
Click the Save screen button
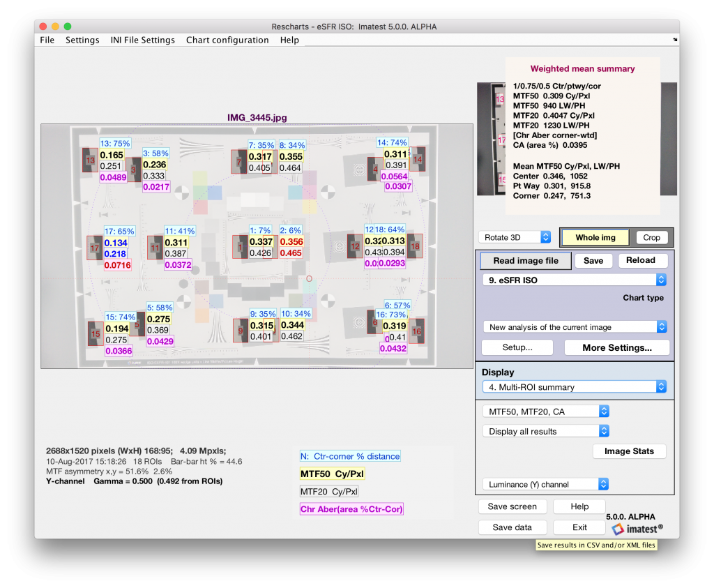coord(512,506)
